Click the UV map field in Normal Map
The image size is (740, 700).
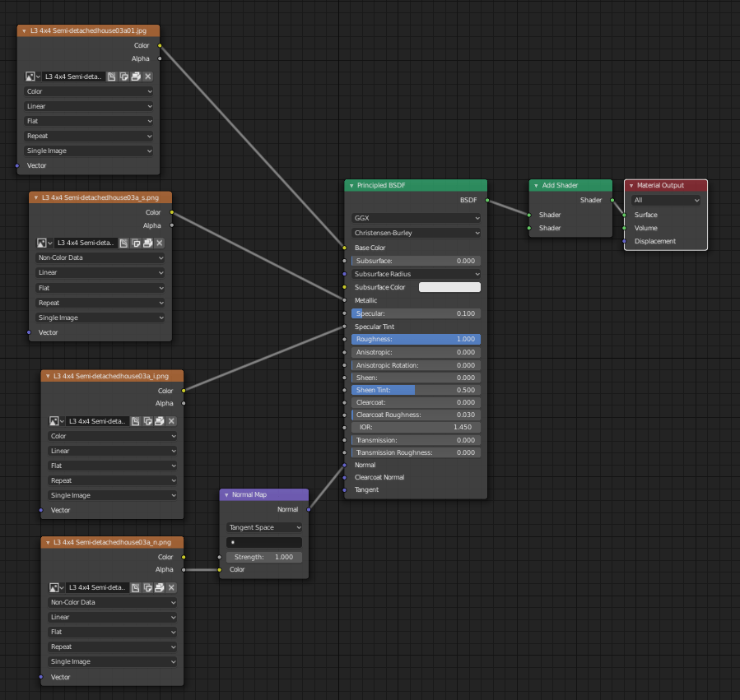click(x=264, y=542)
